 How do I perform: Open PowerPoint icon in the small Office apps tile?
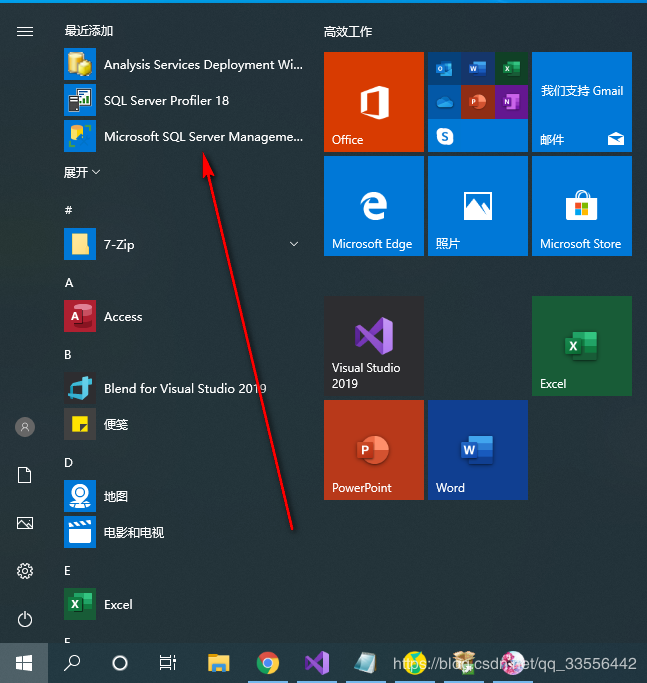click(x=478, y=102)
